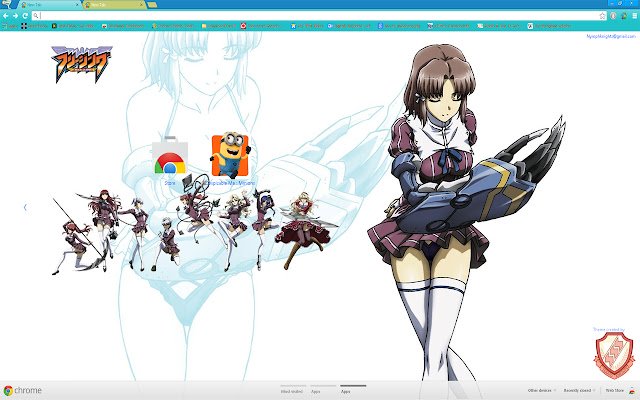
Task: Open the bookmark with blue S icon
Action: click(399, 26)
